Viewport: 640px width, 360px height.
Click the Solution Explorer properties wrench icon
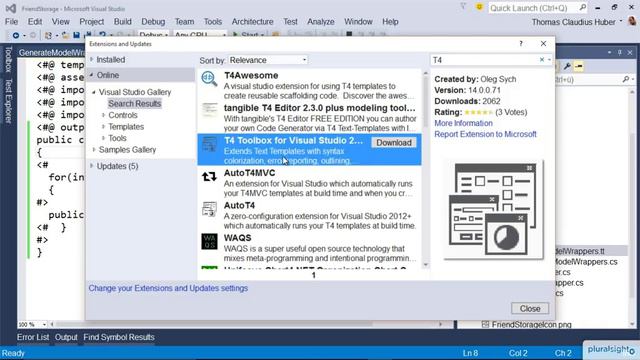567,66
